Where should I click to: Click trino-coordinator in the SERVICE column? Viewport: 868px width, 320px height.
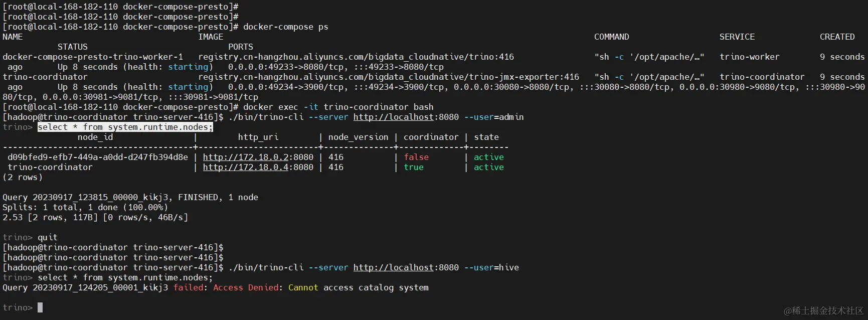762,77
